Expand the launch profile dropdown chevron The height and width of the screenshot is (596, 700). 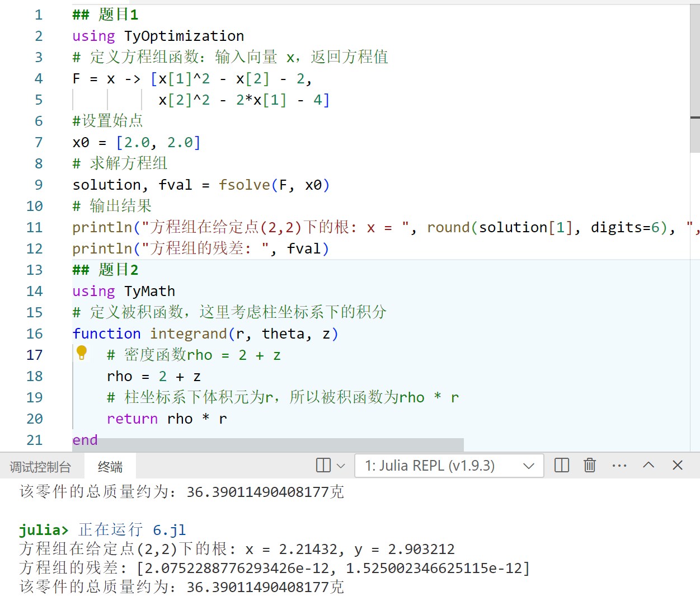[341, 466]
